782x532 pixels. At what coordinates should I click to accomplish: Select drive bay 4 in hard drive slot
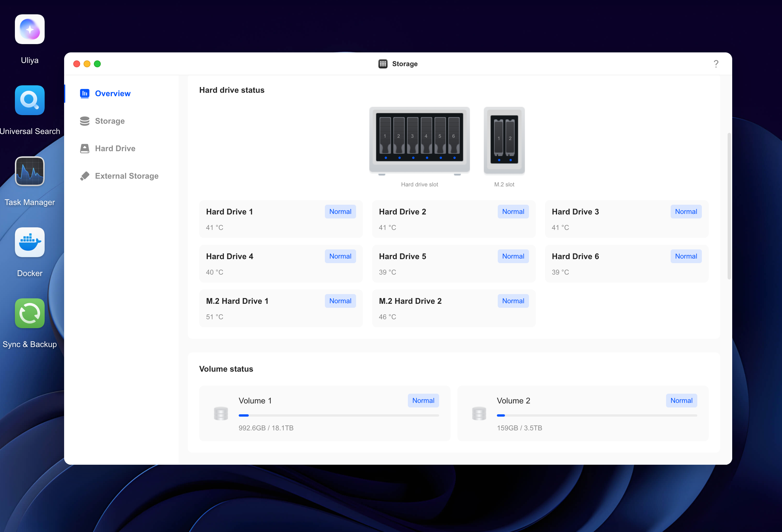coord(426,136)
